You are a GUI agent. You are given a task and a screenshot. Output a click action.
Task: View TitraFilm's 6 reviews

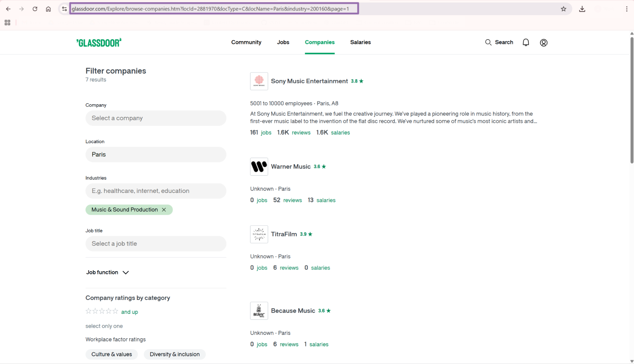coord(286,268)
